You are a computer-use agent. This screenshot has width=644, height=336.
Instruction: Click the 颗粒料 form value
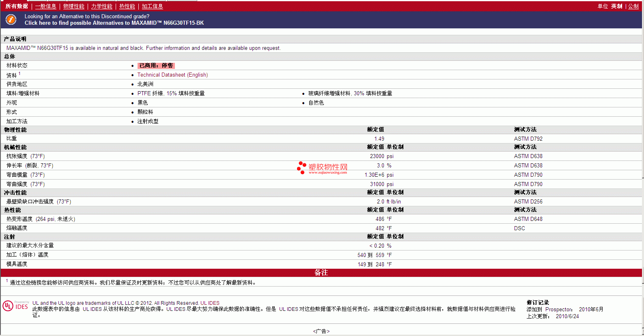click(145, 112)
